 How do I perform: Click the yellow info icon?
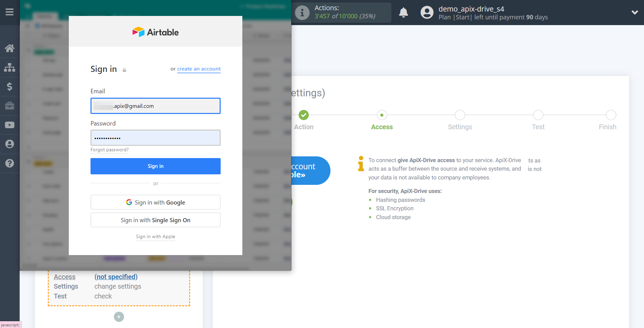tap(361, 163)
